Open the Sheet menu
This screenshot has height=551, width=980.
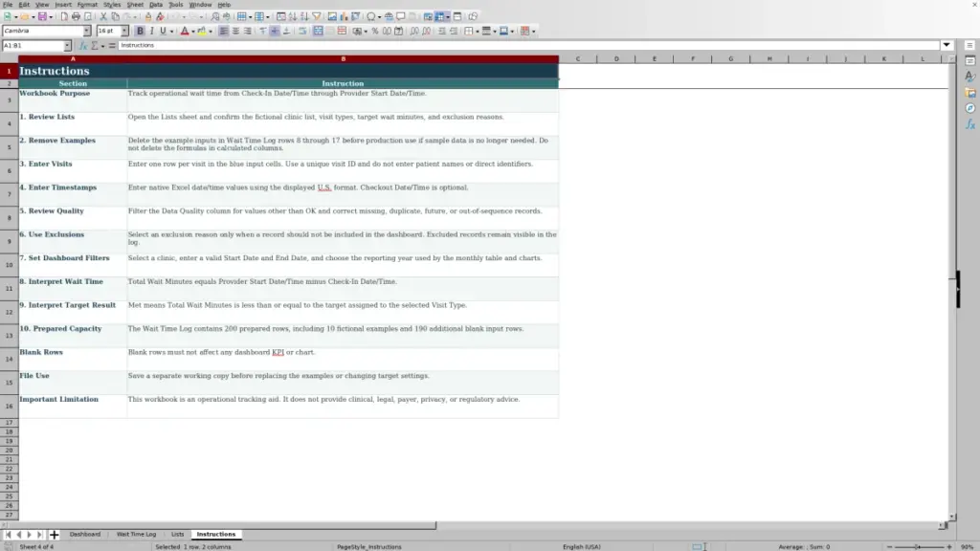tap(135, 5)
